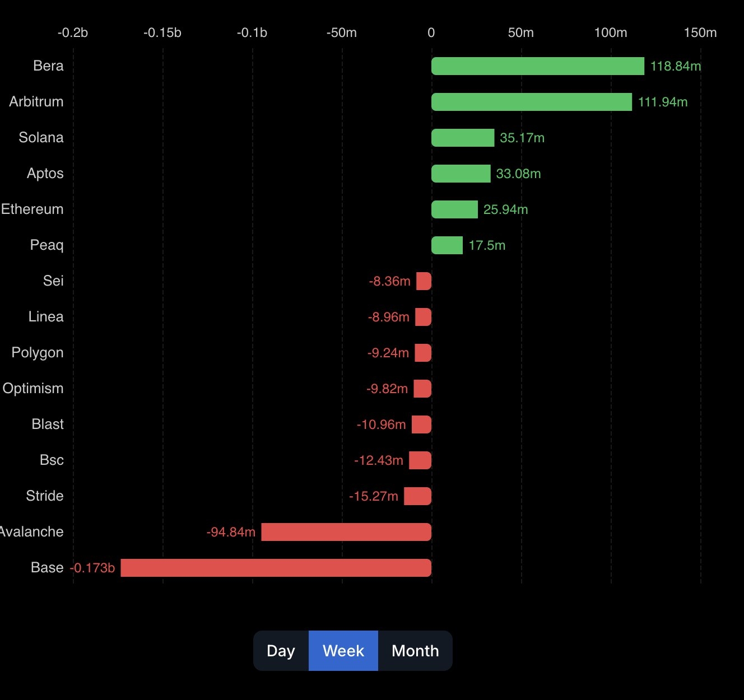Select the Week timeframe tab
The width and height of the screenshot is (744, 700).
click(x=343, y=651)
